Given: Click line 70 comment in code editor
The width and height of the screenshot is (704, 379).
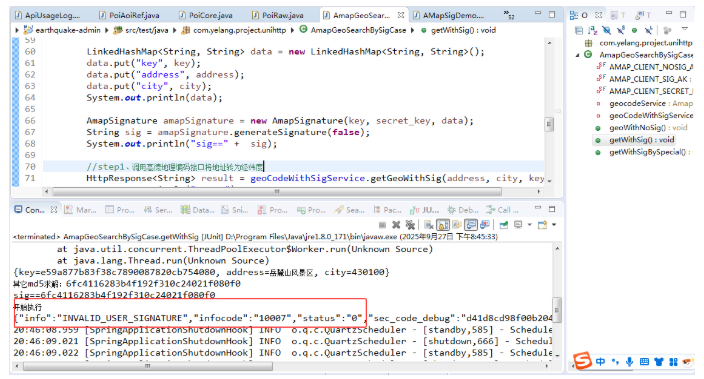Looking at the screenshot, I should pyautogui.click(x=175, y=167).
